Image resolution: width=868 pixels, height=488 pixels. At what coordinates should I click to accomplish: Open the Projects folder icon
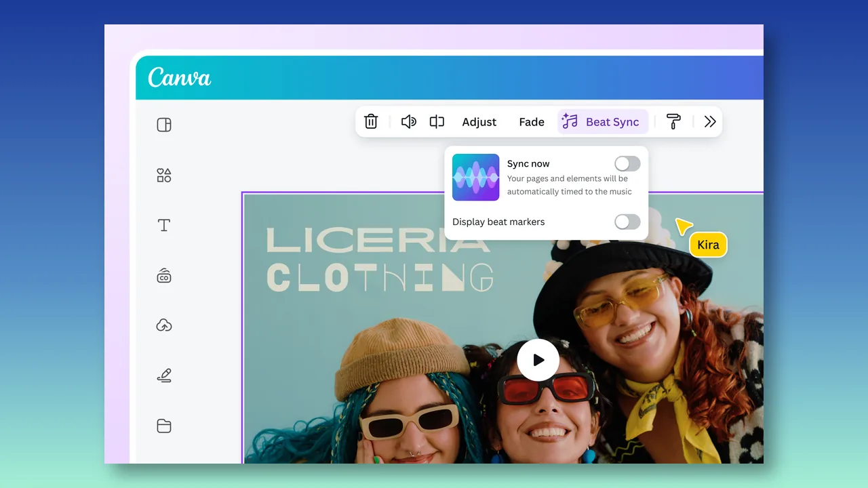pyautogui.click(x=164, y=426)
